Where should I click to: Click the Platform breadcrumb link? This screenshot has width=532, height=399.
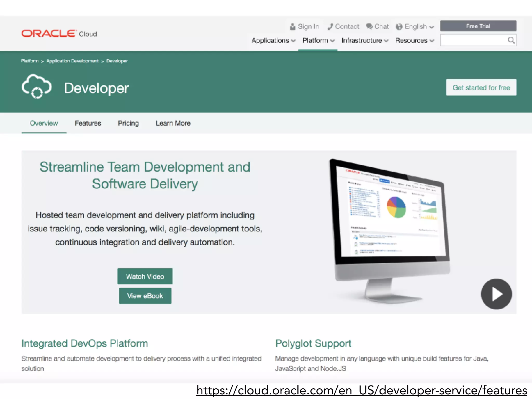[x=30, y=61]
